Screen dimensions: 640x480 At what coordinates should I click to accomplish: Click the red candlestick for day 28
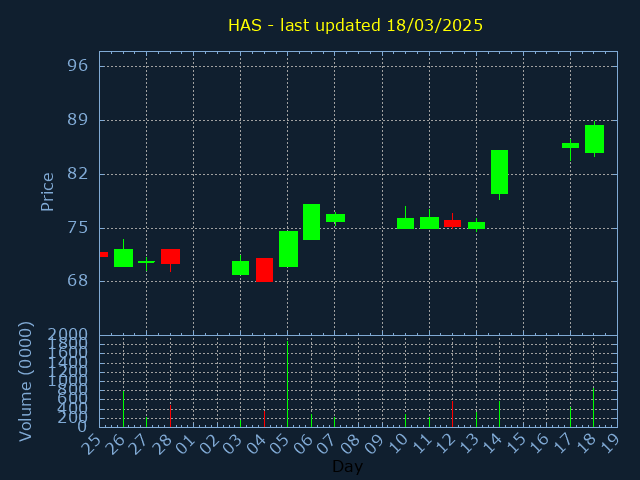coord(170,256)
